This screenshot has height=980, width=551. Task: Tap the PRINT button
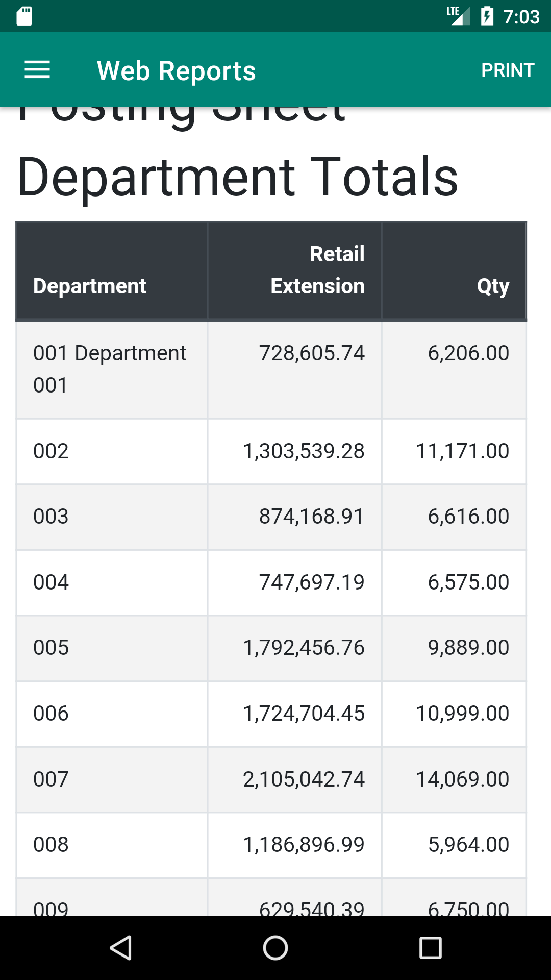click(507, 70)
